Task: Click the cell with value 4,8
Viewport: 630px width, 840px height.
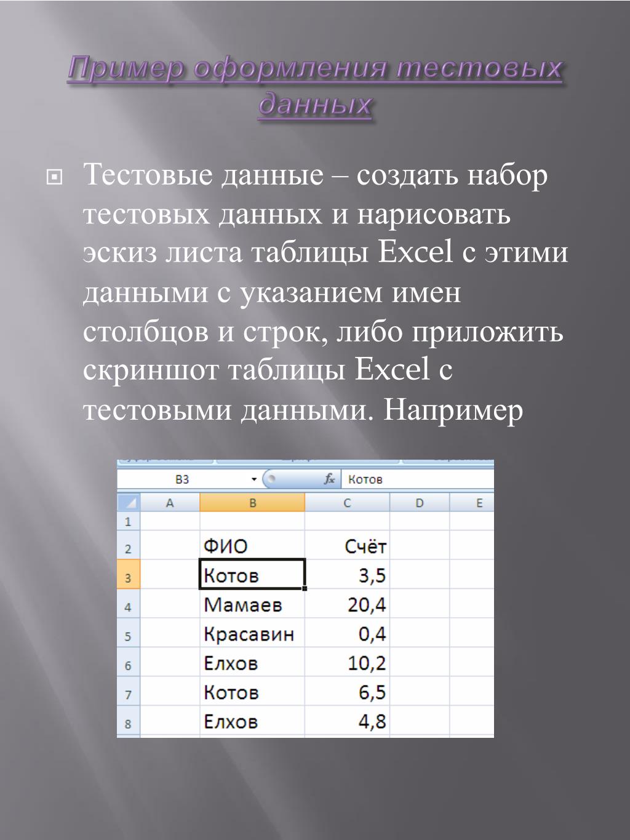Action: (347, 720)
